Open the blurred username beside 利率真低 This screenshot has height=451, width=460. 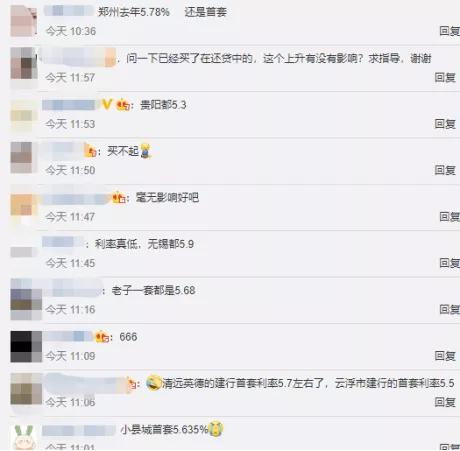point(63,242)
